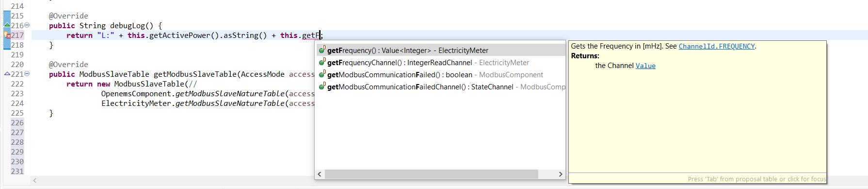Click the error quick-fix marker on line 217
Viewport: 868px width, 189px height.
(7, 35)
